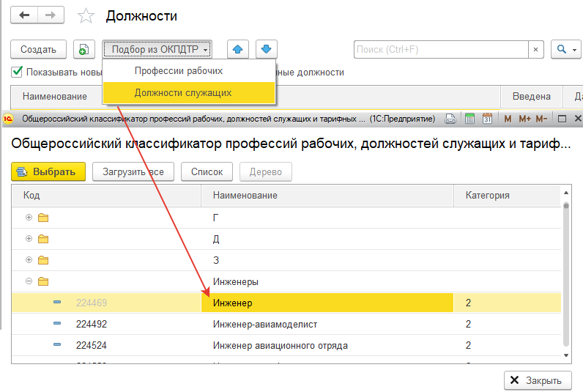
Task: Click the copy-create document icon
Action: click(84, 49)
